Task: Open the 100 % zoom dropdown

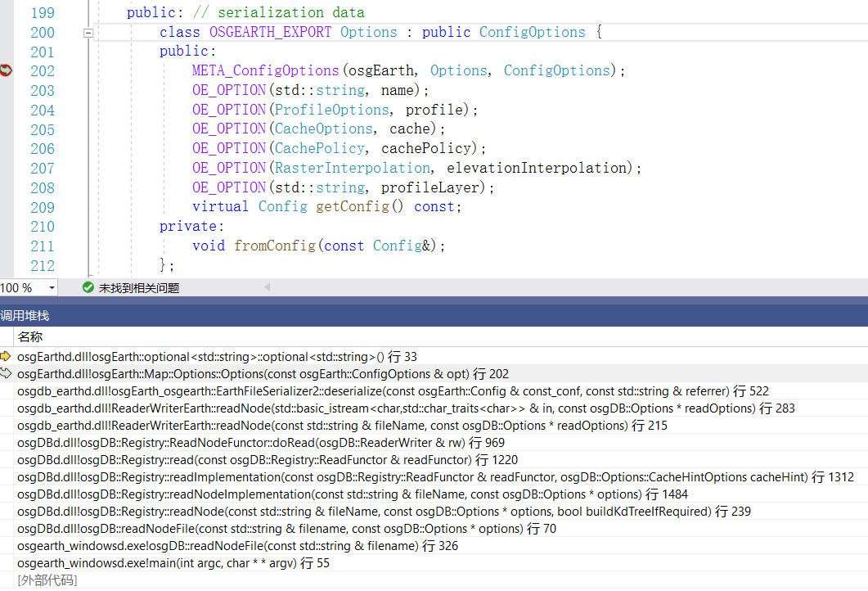Action: pyautogui.click(x=52, y=288)
